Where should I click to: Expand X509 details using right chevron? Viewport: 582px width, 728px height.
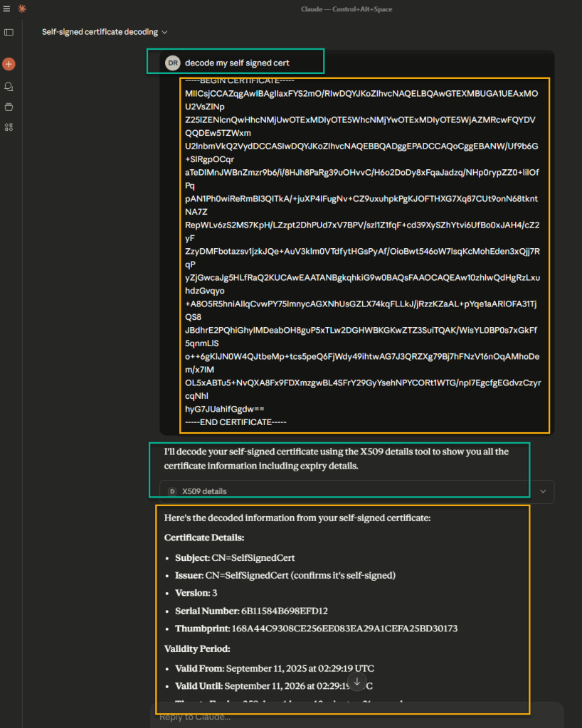point(544,491)
